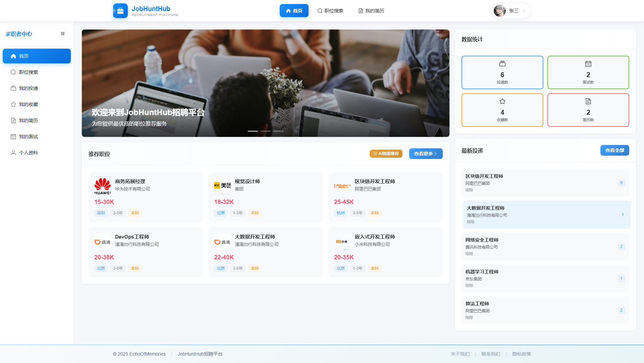644x363 pixels.
Task: Go to 我的简历 in top navigation
Action: click(371, 11)
